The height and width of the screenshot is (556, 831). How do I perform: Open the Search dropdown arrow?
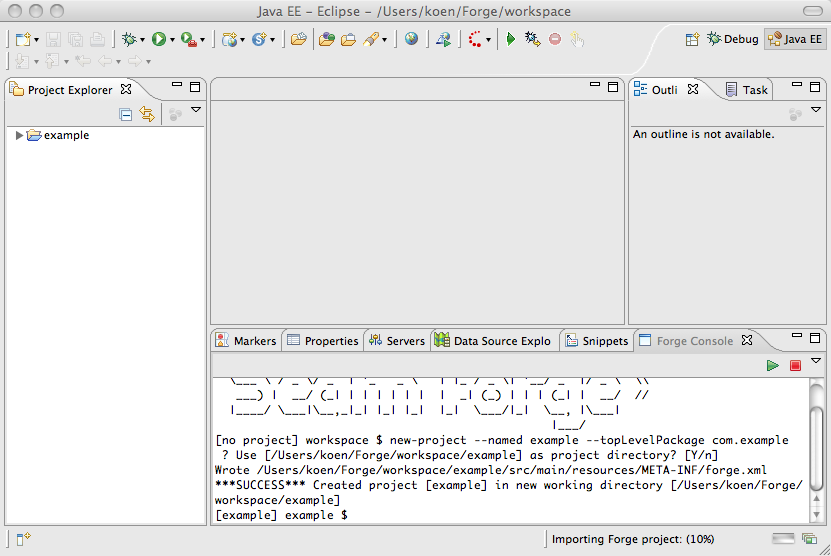[x=384, y=40]
